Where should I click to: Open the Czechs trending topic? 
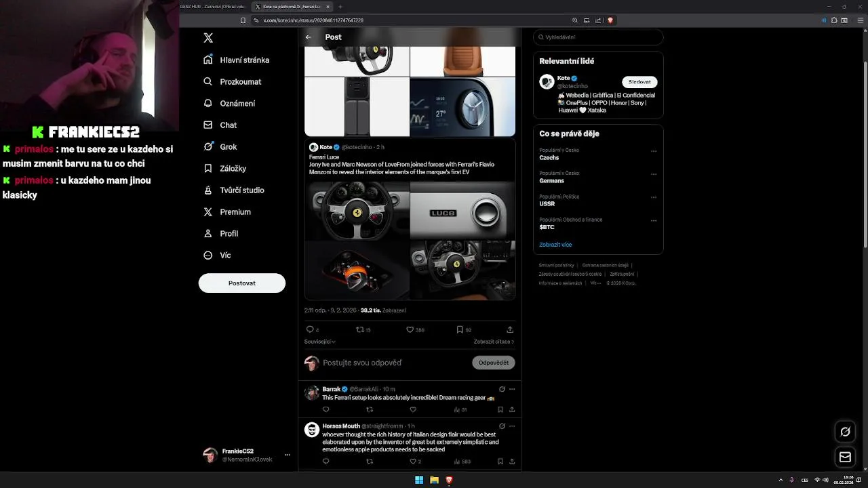pyautogui.click(x=549, y=157)
